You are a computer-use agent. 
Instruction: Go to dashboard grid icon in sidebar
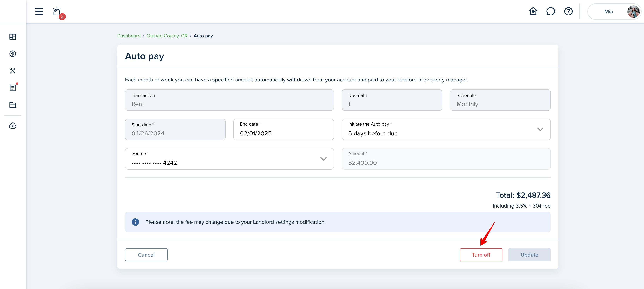click(x=13, y=37)
